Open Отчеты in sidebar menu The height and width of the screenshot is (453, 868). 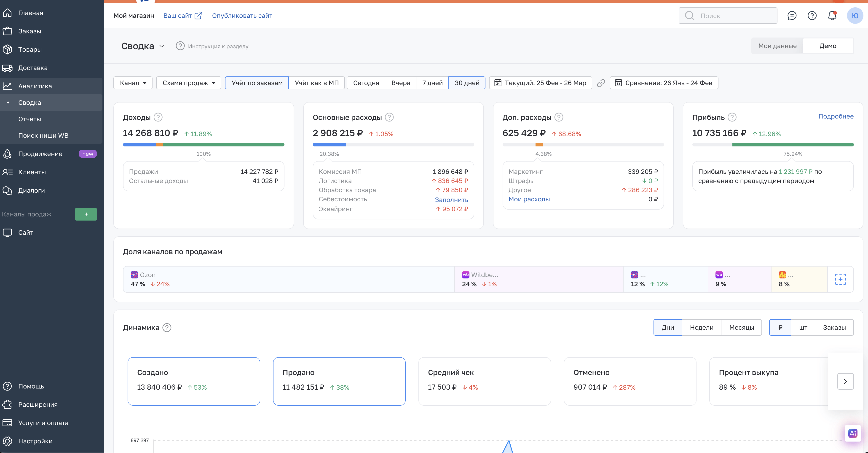coord(30,119)
